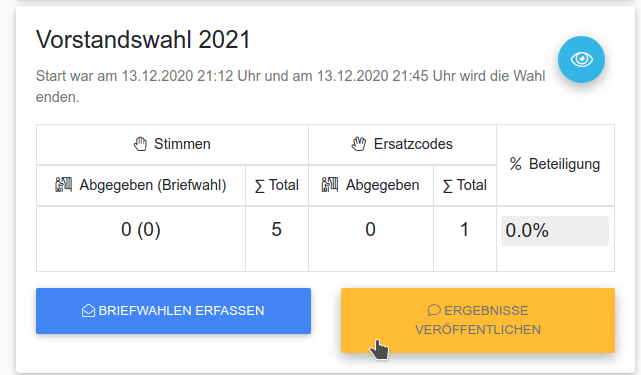Click the Stimmen total value 5
This screenshot has width=641, height=375.
tap(276, 229)
